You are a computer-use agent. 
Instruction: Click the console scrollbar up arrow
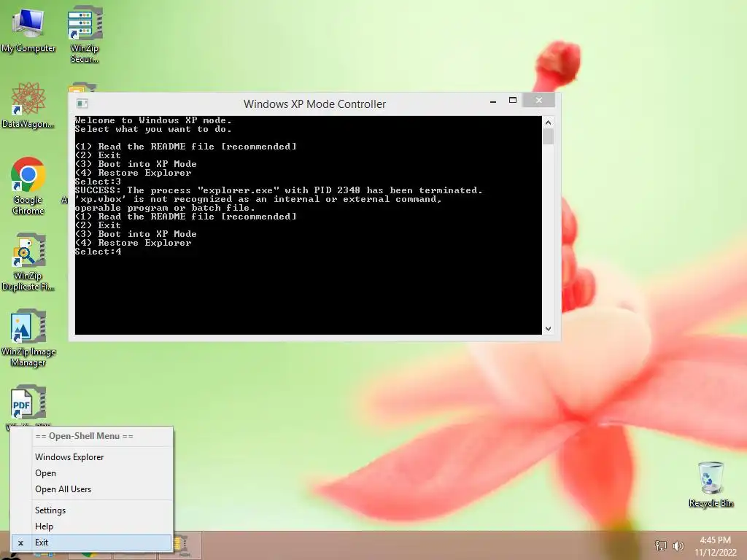[548, 122]
